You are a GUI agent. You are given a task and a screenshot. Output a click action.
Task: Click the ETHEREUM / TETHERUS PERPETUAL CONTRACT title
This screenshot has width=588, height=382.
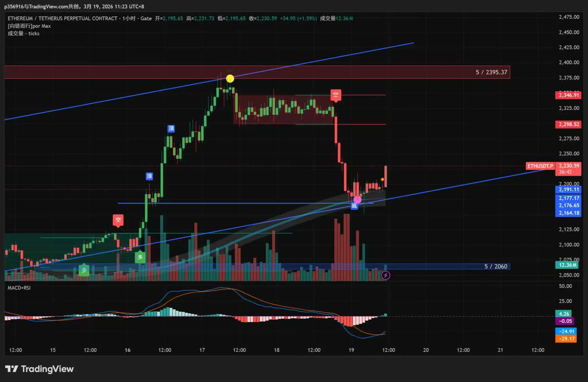pos(62,19)
